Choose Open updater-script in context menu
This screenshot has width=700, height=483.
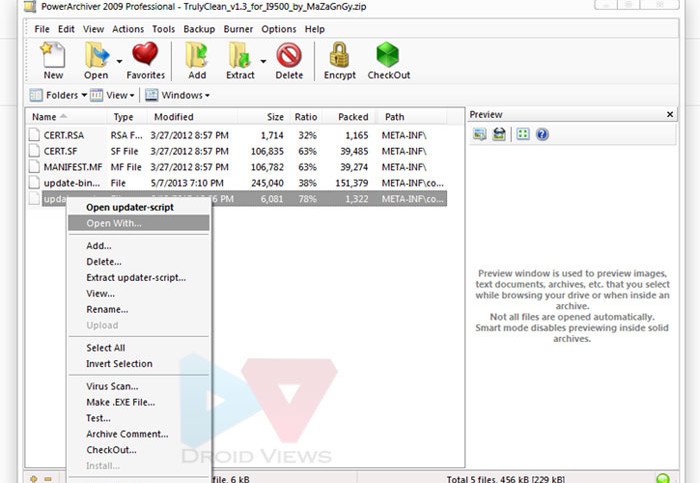(x=138, y=207)
